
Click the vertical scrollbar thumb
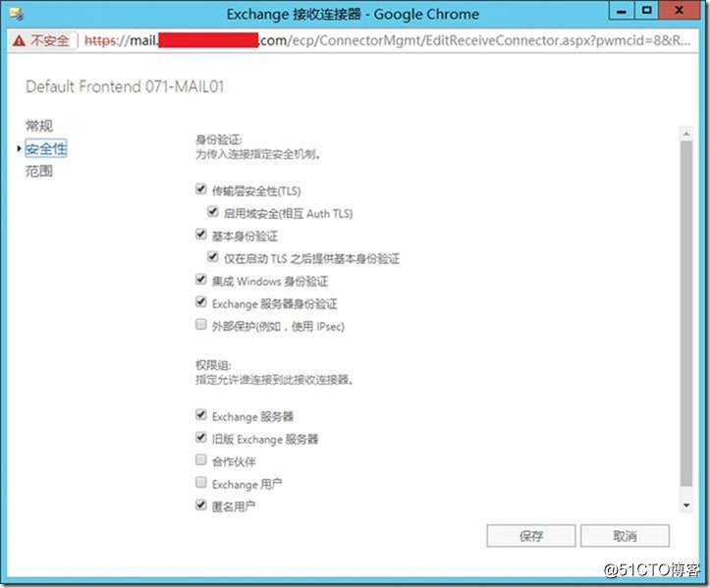(686, 314)
